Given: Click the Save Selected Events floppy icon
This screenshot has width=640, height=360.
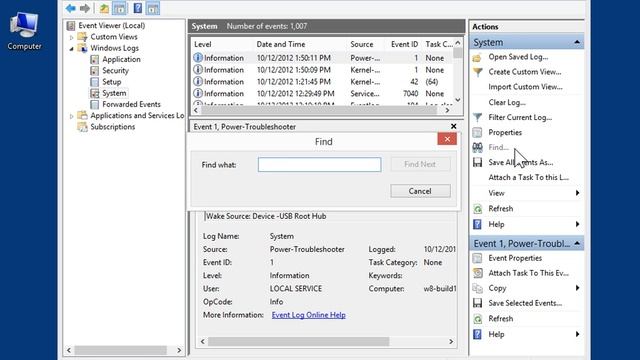Looking at the screenshot, I should pos(477,303).
